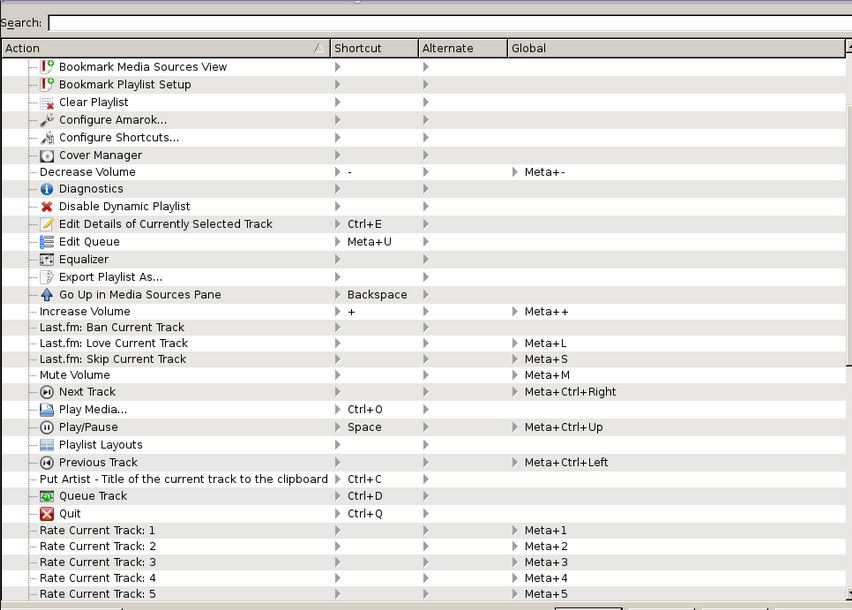
Task: Click the Edit Queue list icon
Action: (47, 242)
